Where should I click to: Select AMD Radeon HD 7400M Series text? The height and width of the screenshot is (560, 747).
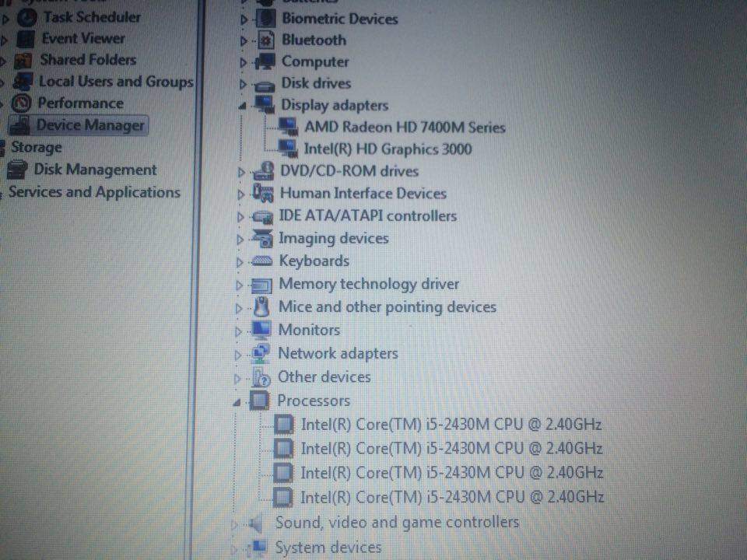(405, 127)
